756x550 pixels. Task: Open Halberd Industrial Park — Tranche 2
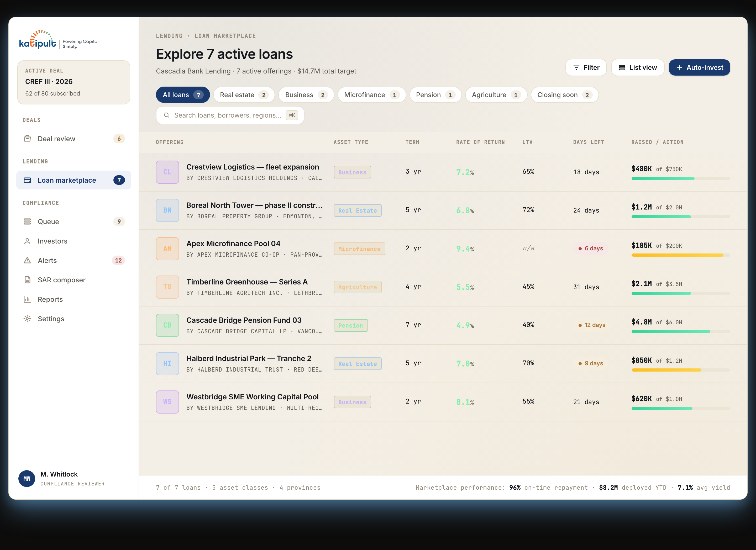click(249, 359)
